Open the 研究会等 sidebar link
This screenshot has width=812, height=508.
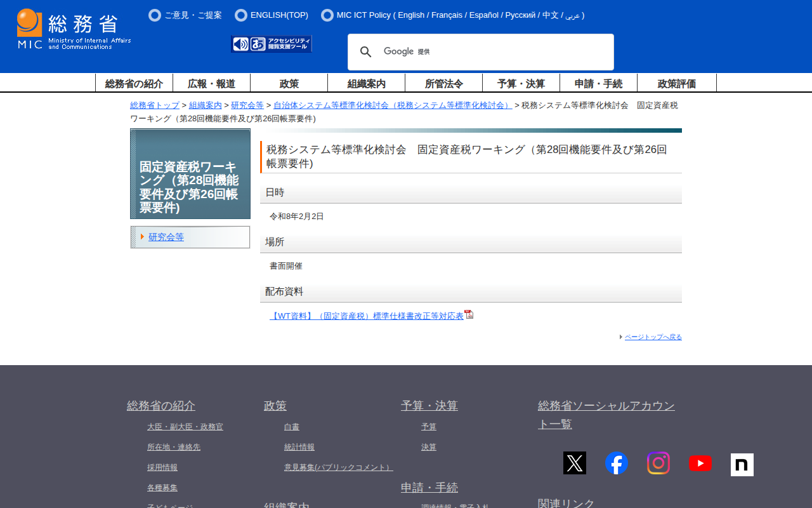point(166,237)
